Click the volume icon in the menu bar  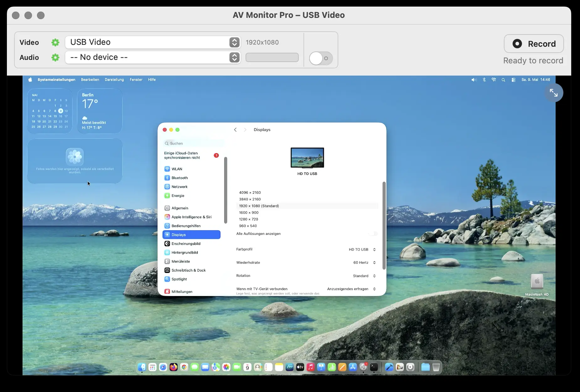pos(474,80)
